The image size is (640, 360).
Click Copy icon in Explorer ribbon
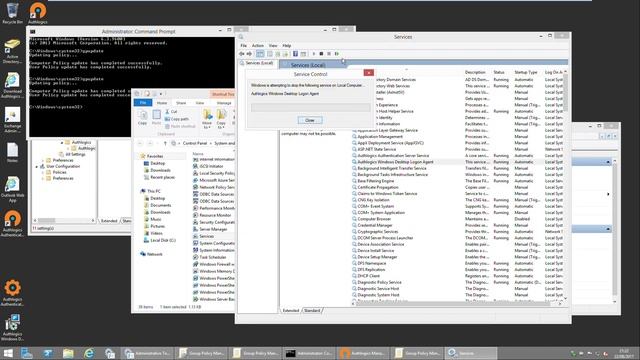[142, 117]
